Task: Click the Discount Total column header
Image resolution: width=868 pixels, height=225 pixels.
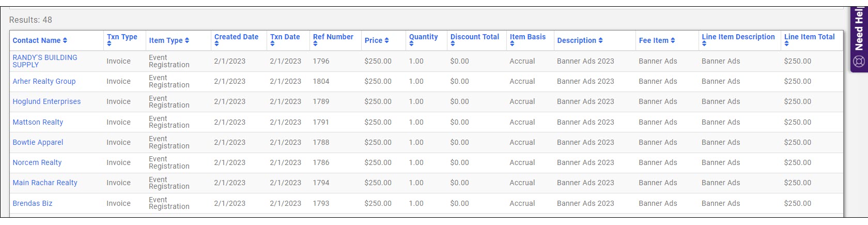Action: [474, 37]
